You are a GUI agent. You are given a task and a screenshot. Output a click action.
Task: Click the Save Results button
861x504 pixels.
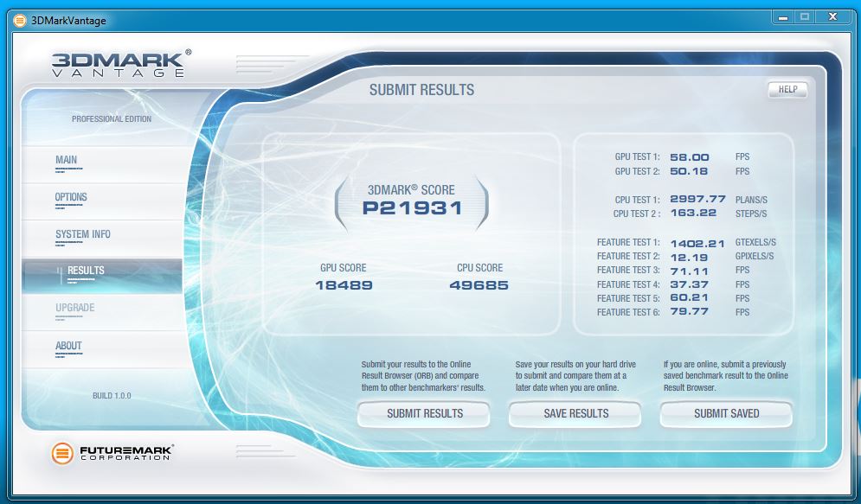(x=575, y=414)
